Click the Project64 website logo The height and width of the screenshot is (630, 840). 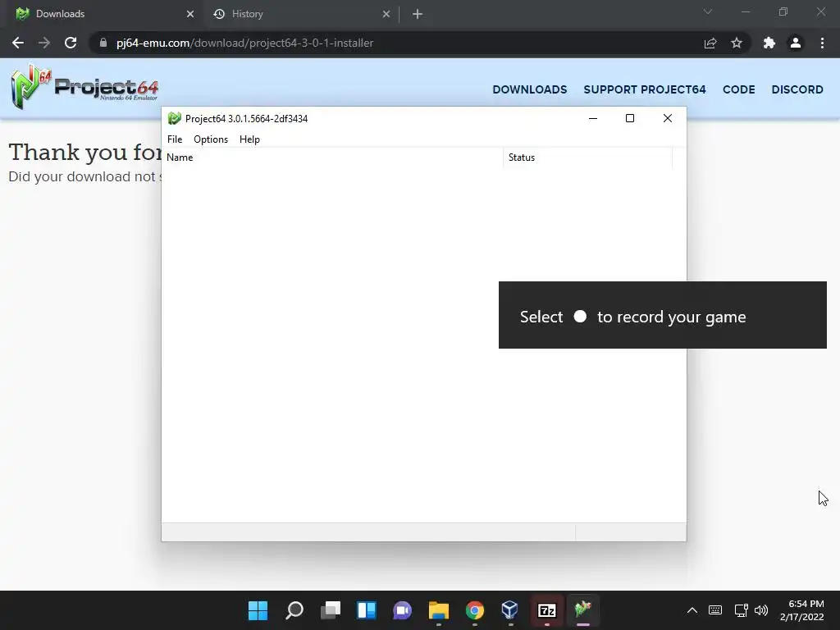click(x=84, y=87)
